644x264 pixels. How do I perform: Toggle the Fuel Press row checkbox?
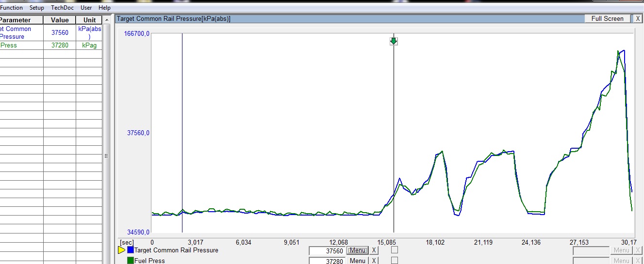tap(395, 261)
